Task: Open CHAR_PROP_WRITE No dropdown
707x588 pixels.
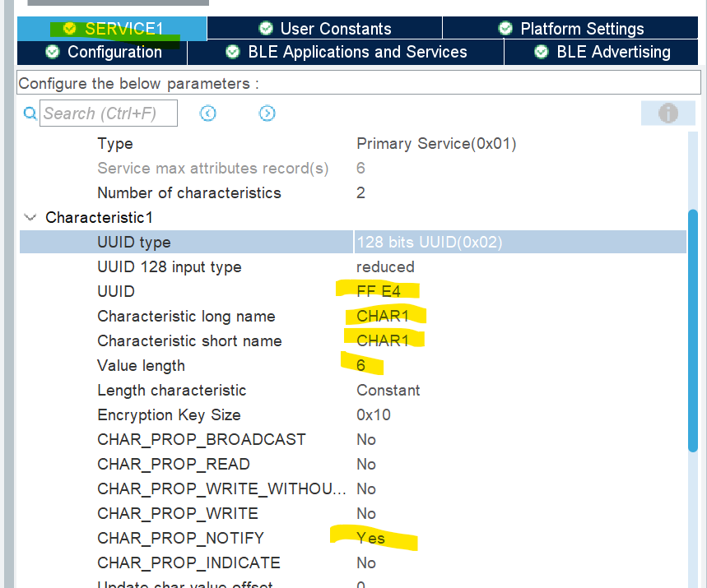Action: pyautogui.click(x=365, y=513)
